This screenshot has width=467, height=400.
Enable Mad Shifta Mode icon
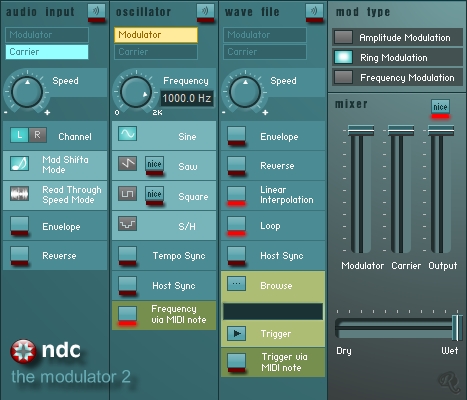pyautogui.click(x=19, y=164)
